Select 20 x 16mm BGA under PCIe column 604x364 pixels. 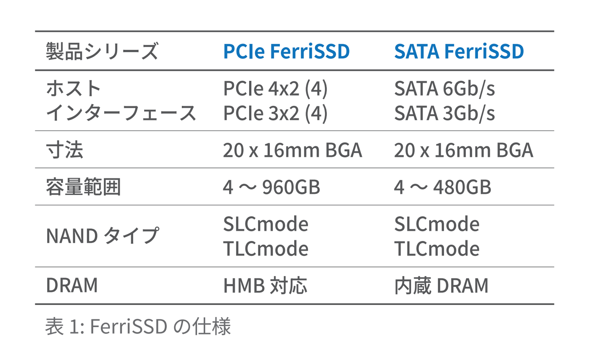click(292, 150)
